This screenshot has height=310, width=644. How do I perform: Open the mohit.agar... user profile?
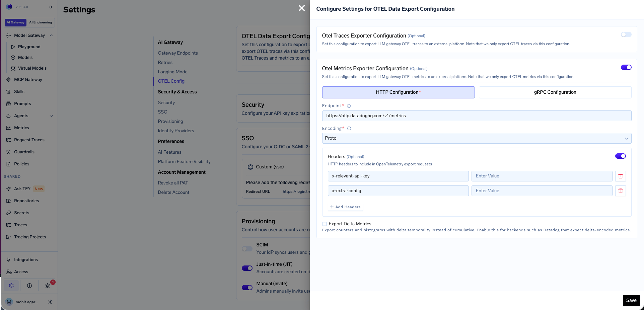click(22, 302)
